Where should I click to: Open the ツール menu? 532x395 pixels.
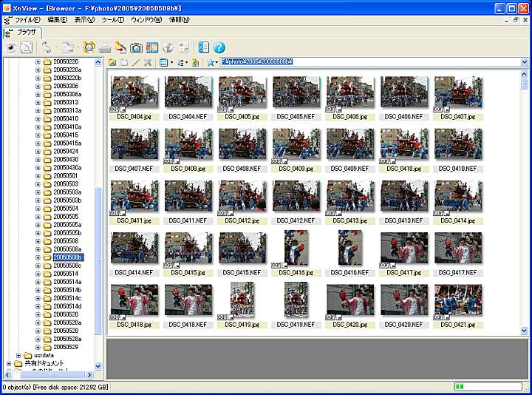[113, 19]
